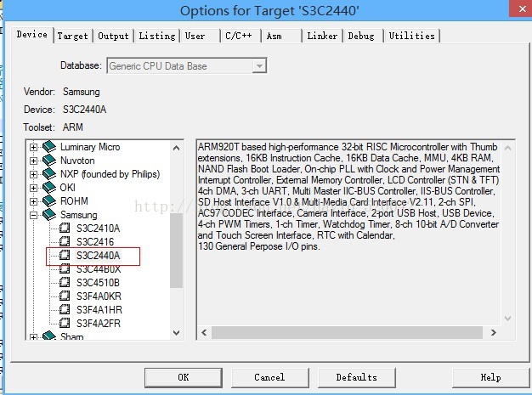Click the S3F4A1HR chip icon
Viewport: 532px width, 395px height.
coord(65,309)
